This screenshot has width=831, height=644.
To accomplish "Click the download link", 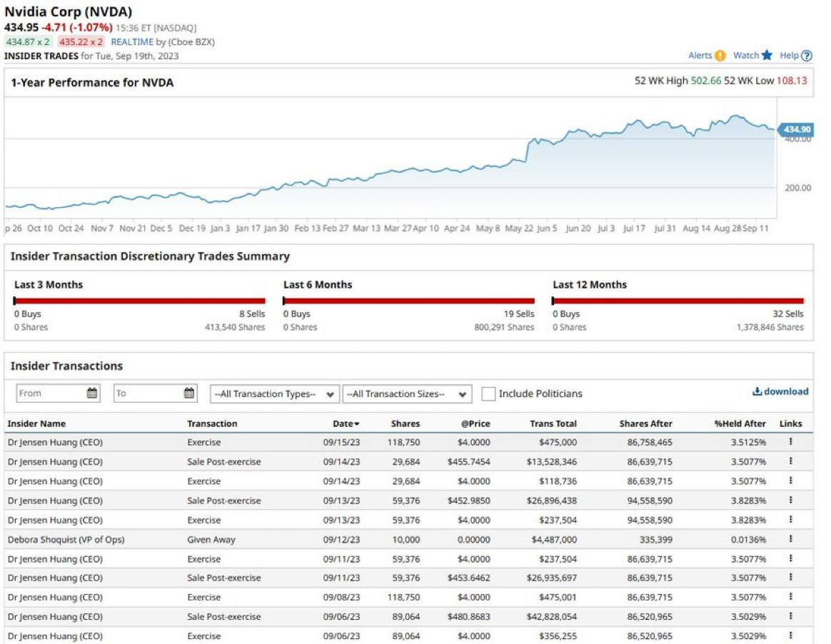I will click(x=780, y=391).
